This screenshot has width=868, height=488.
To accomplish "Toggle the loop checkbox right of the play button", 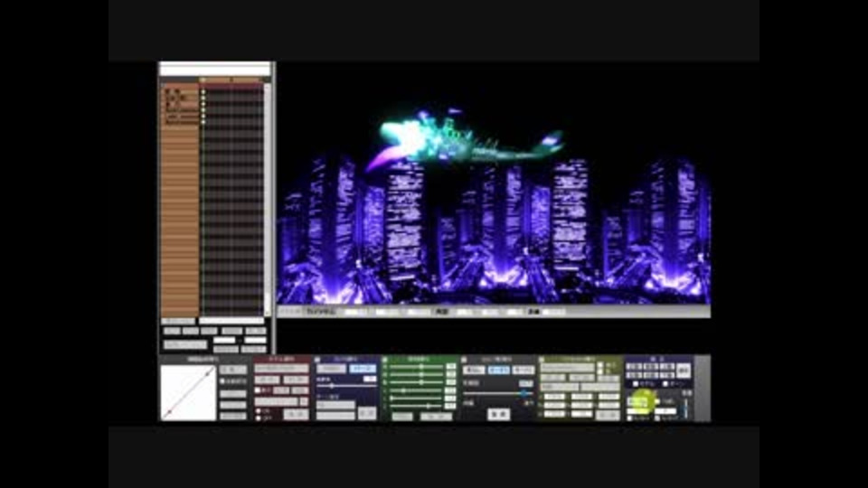I will pos(657,401).
